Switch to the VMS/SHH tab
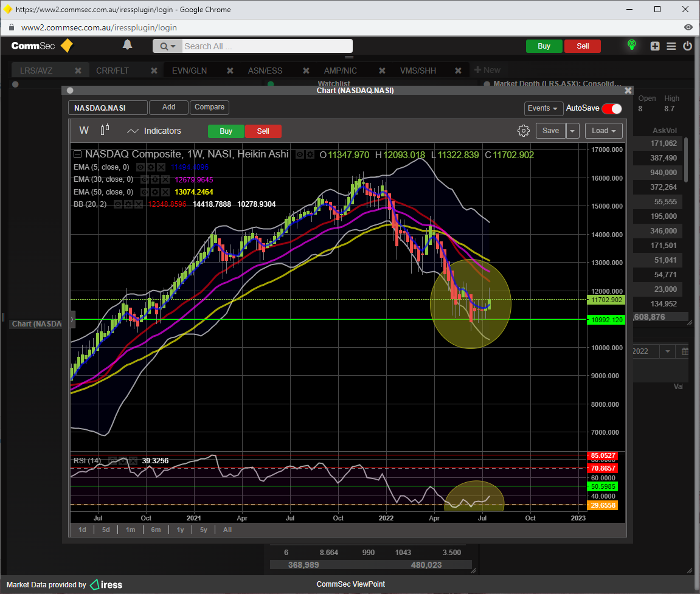The width and height of the screenshot is (700, 594). (x=418, y=71)
